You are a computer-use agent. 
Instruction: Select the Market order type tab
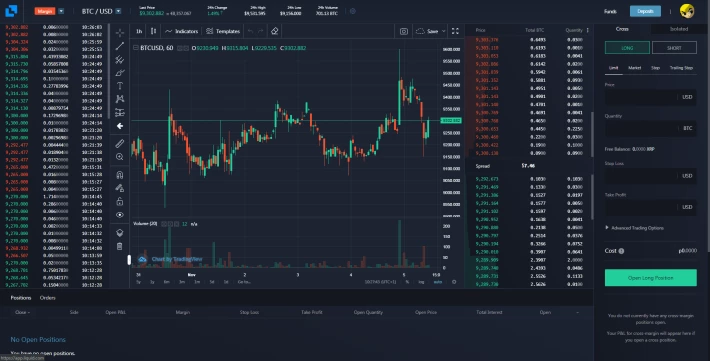click(634, 67)
